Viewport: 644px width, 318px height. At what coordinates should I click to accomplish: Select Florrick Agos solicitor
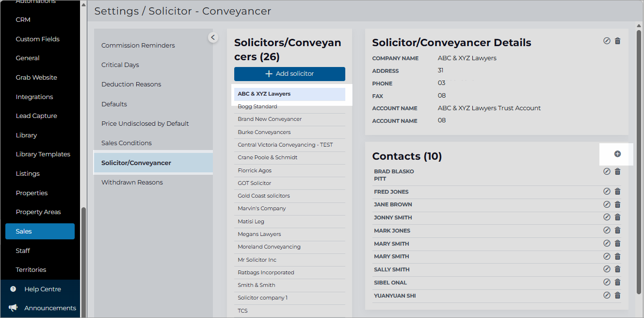pyautogui.click(x=290, y=170)
